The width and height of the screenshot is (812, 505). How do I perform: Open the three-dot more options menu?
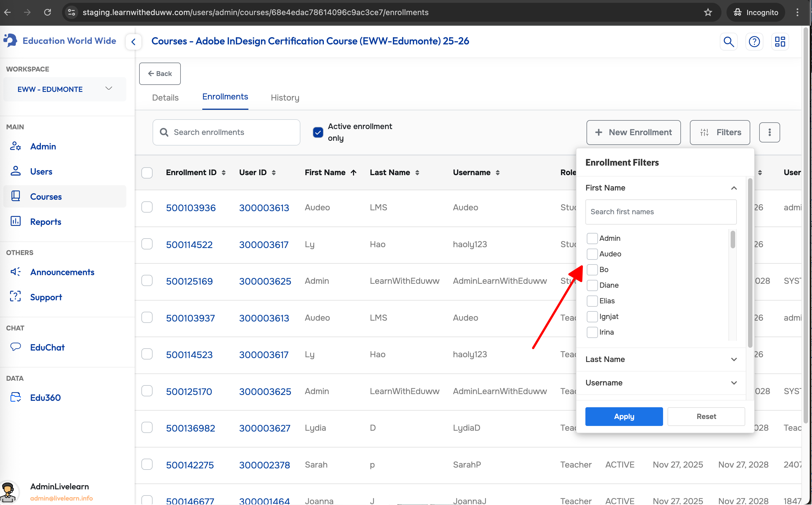click(x=769, y=132)
